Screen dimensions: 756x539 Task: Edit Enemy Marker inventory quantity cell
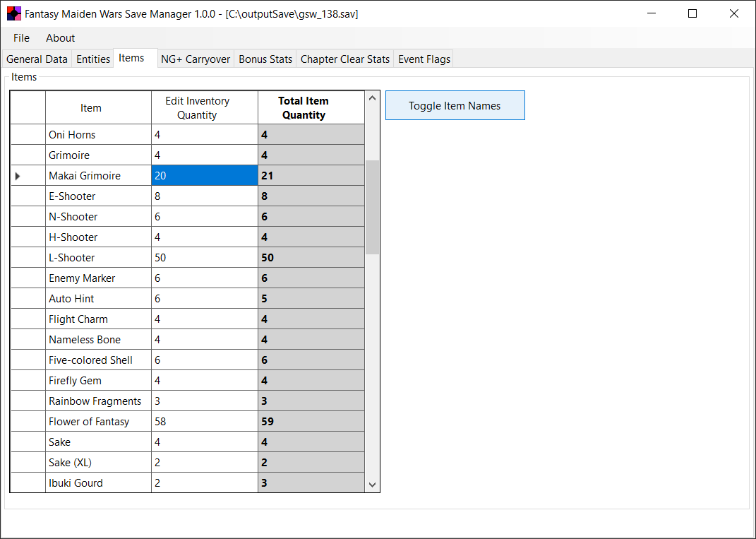(x=205, y=278)
